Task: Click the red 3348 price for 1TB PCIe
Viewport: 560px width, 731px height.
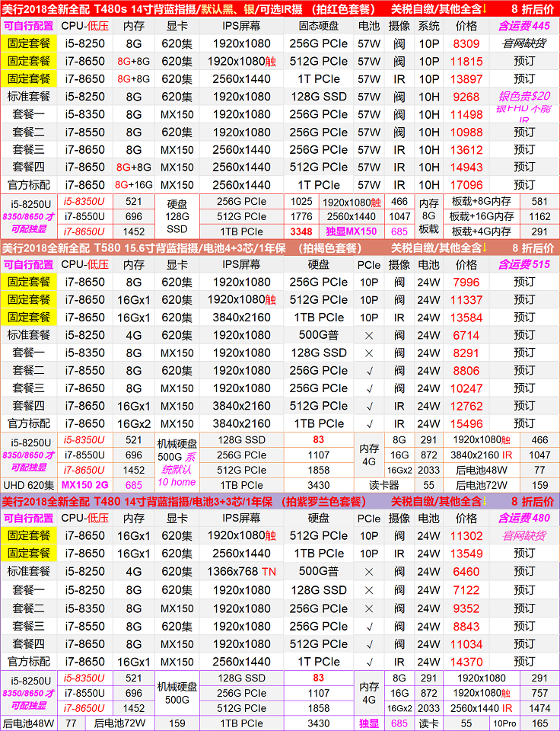Action: click(301, 231)
